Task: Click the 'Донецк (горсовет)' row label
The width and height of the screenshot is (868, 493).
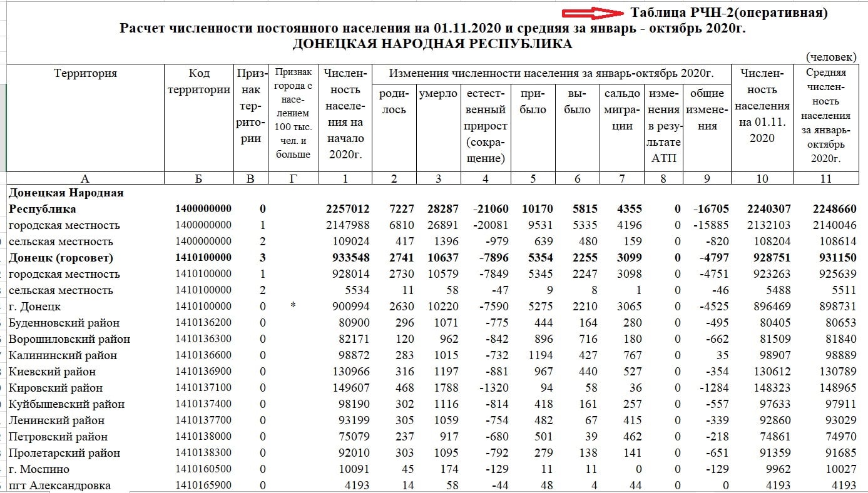Action: pyautogui.click(x=61, y=258)
